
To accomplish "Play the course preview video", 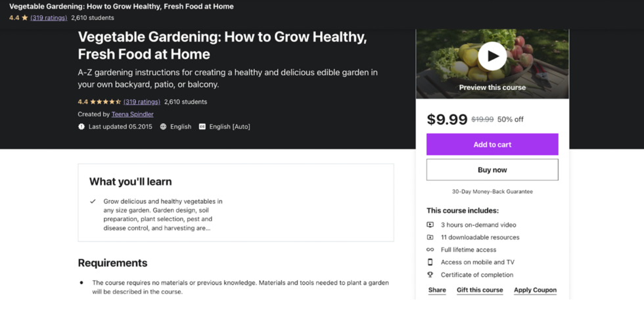I will 492,56.
